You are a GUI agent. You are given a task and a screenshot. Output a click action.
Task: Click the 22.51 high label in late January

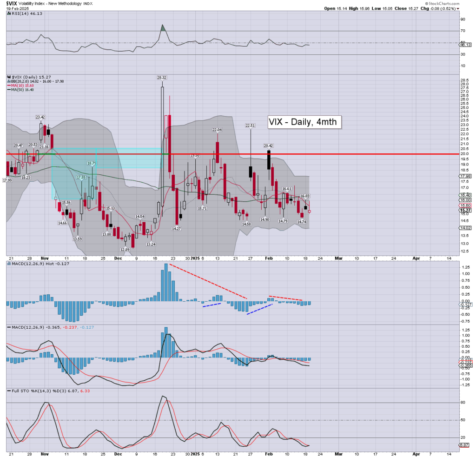coord(251,125)
